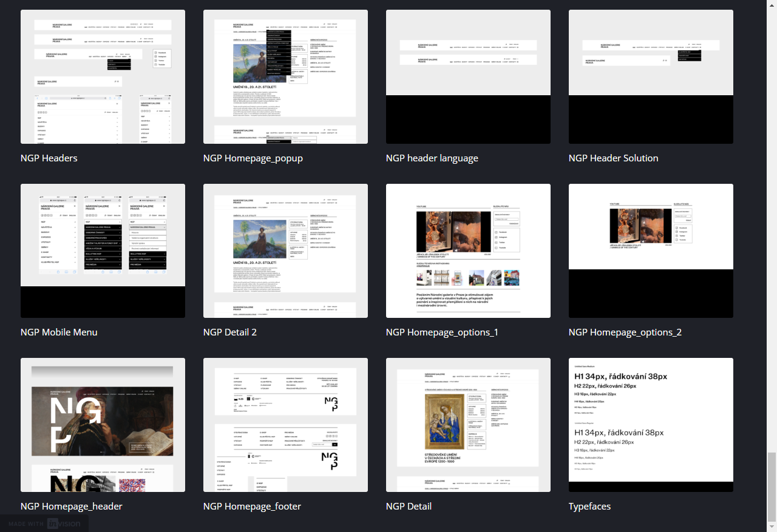Click the vertical page scrollbar thumb
This screenshot has width=777, height=532.
[771, 487]
